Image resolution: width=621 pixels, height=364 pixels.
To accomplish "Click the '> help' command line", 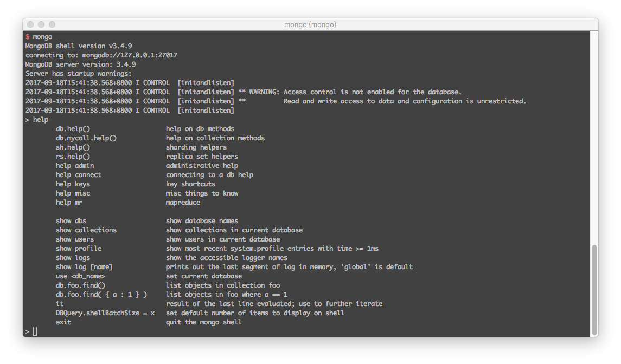I will [37, 120].
